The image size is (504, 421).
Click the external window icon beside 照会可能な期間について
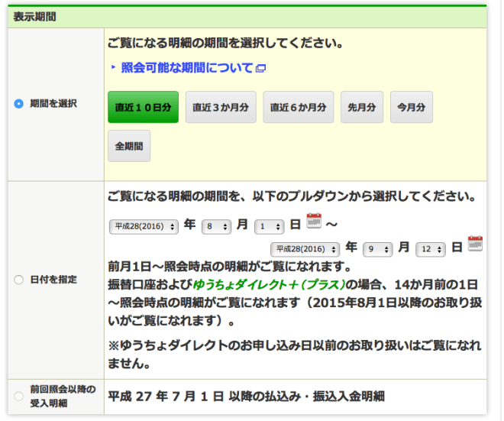pos(260,68)
